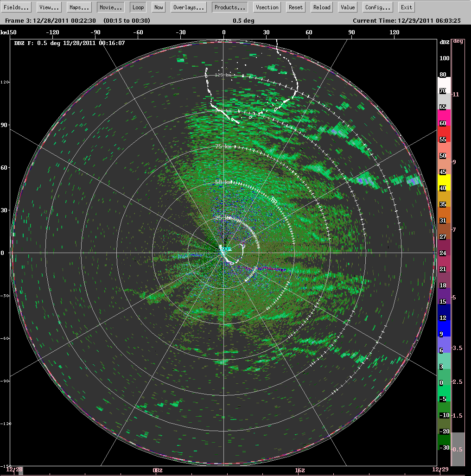Click the Reload data button
471x476 pixels.
322,7
